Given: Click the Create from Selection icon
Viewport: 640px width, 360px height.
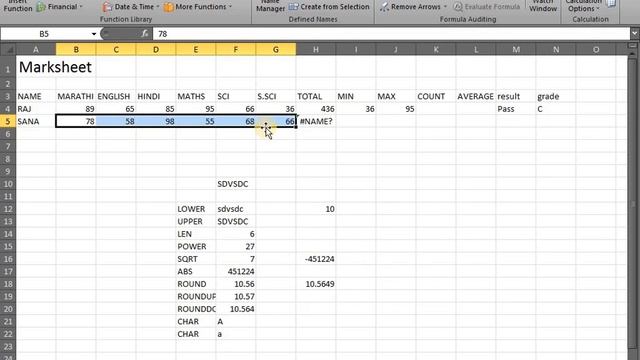Looking at the screenshot, I should 293,7.
